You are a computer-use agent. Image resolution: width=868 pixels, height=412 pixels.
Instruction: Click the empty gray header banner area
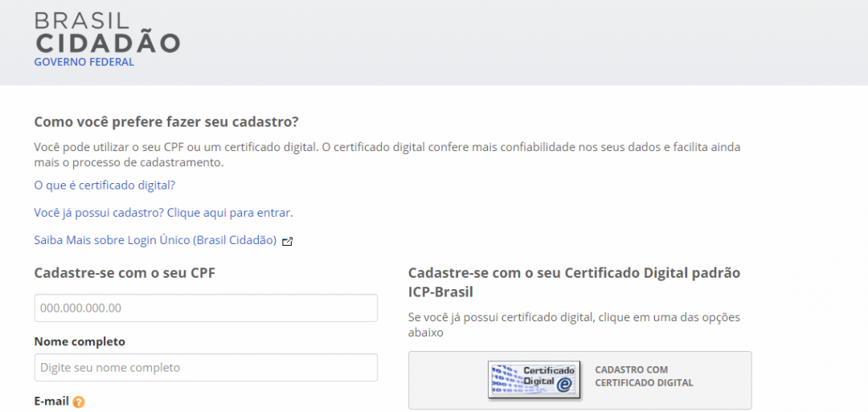[x=522, y=42]
